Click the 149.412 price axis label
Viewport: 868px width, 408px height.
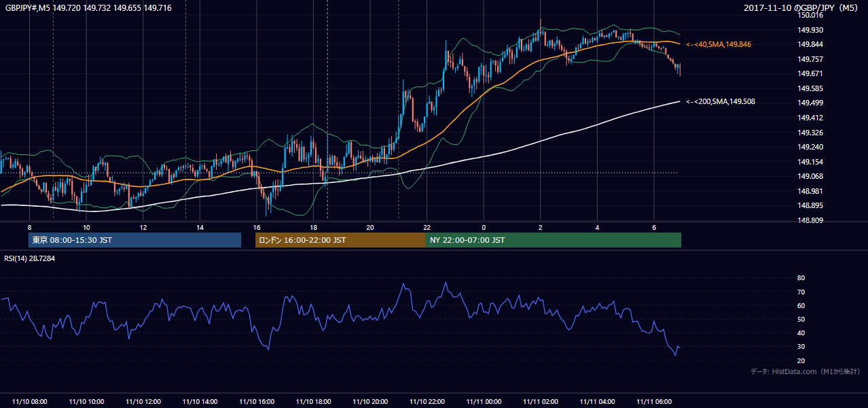click(x=810, y=118)
